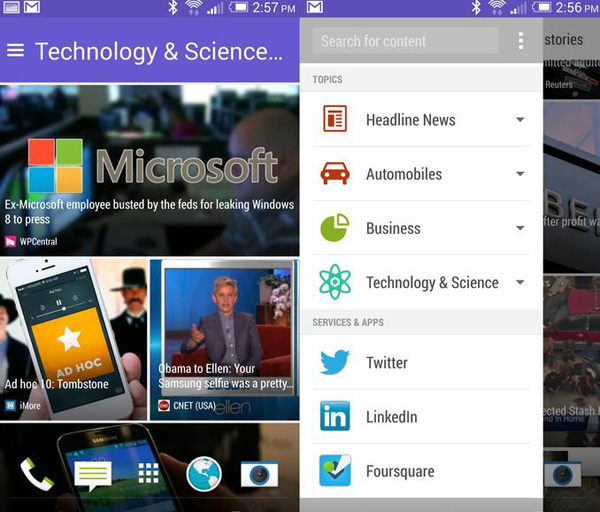Expand the Automobiles dropdown arrow
The image size is (600, 512).
pyautogui.click(x=520, y=174)
